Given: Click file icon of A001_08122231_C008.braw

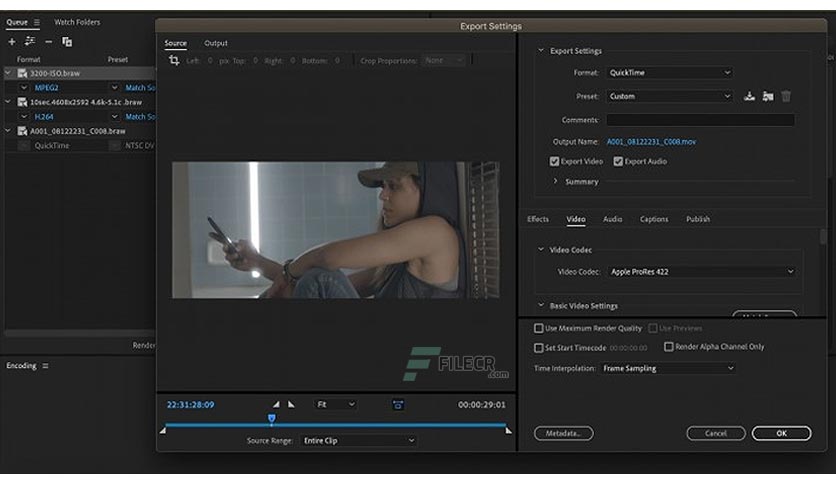Looking at the screenshot, I should point(22,131).
